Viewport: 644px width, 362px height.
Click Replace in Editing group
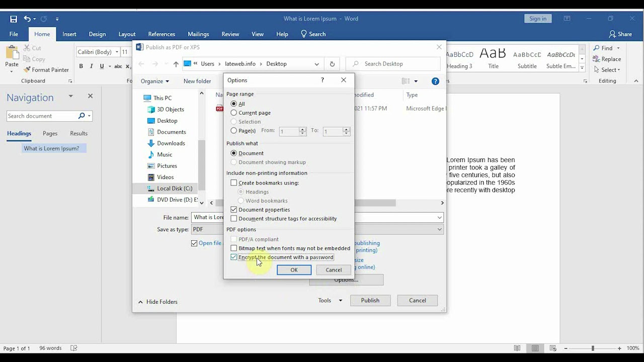pos(607,59)
